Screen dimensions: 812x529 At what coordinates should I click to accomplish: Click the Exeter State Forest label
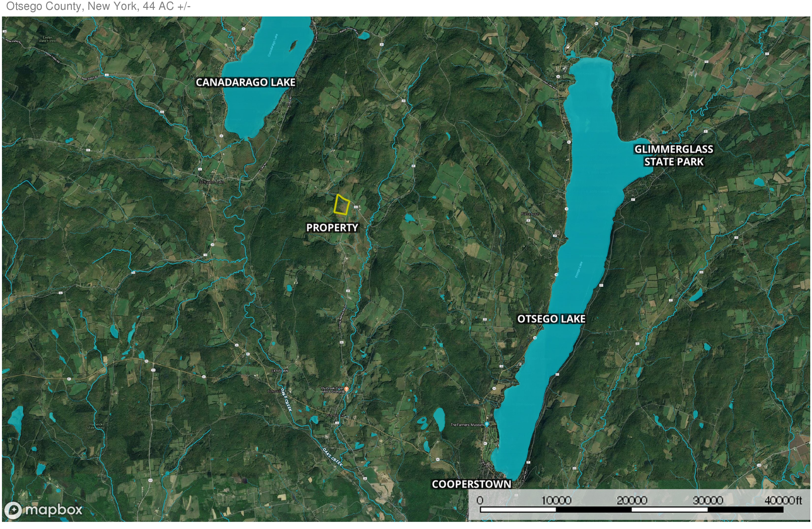point(48,39)
